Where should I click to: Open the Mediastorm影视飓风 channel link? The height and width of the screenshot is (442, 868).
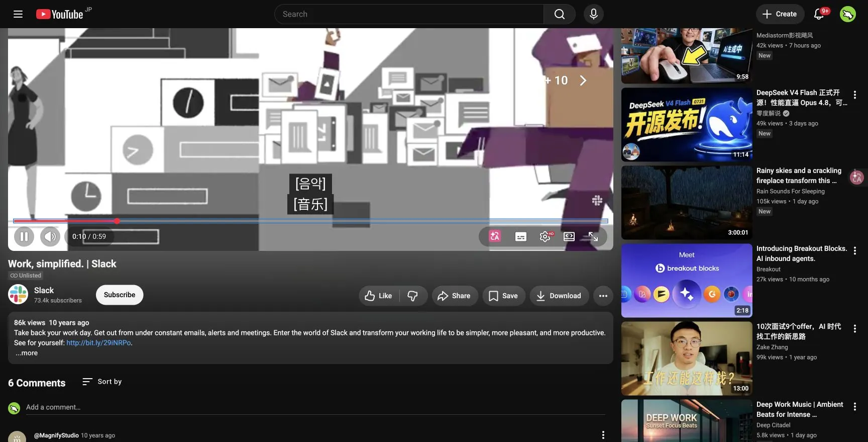[785, 35]
